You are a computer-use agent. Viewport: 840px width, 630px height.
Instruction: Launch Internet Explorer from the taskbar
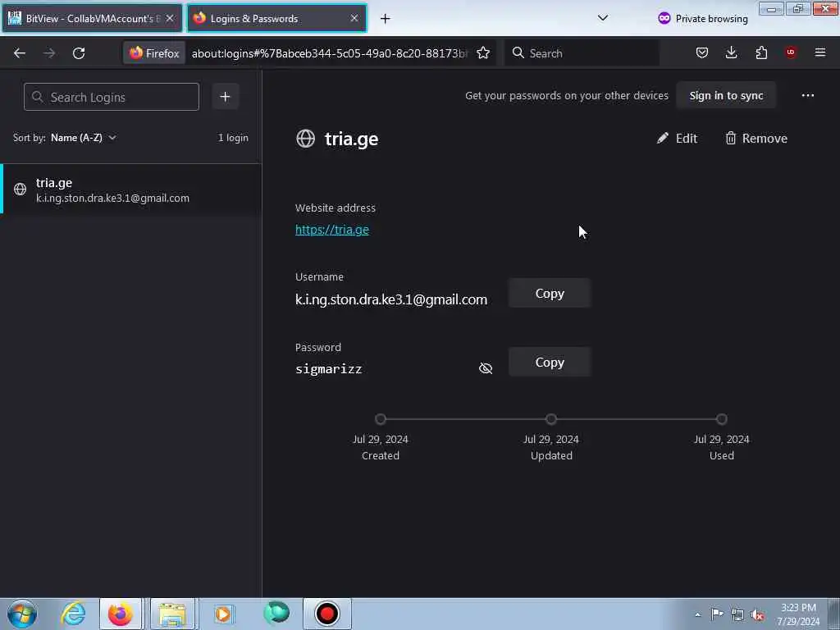pos(73,614)
